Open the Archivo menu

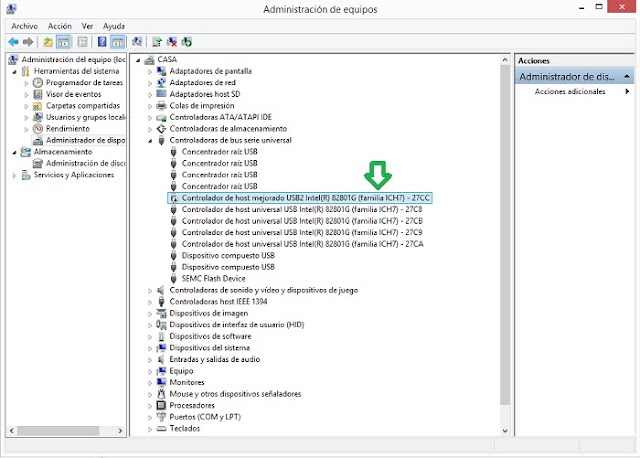tap(24, 26)
